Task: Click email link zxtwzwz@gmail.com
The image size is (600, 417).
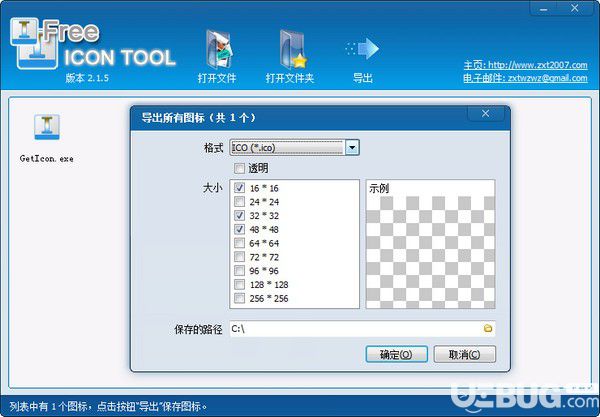Action: pos(548,78)
